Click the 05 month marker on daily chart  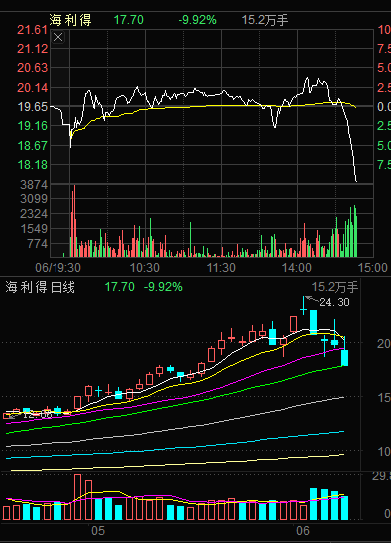coord(98,531)
